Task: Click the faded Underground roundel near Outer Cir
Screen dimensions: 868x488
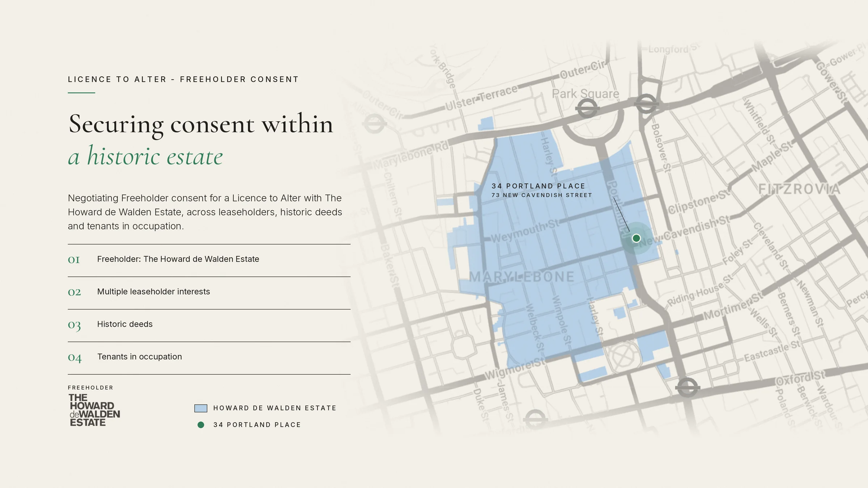Action: tap(374, 124)
